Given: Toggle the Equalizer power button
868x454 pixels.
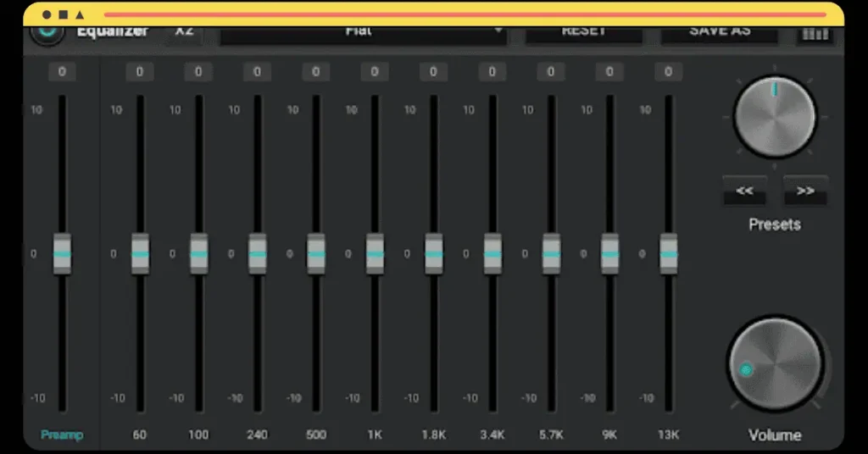Looking at the screenshot, I should [47, 34].
